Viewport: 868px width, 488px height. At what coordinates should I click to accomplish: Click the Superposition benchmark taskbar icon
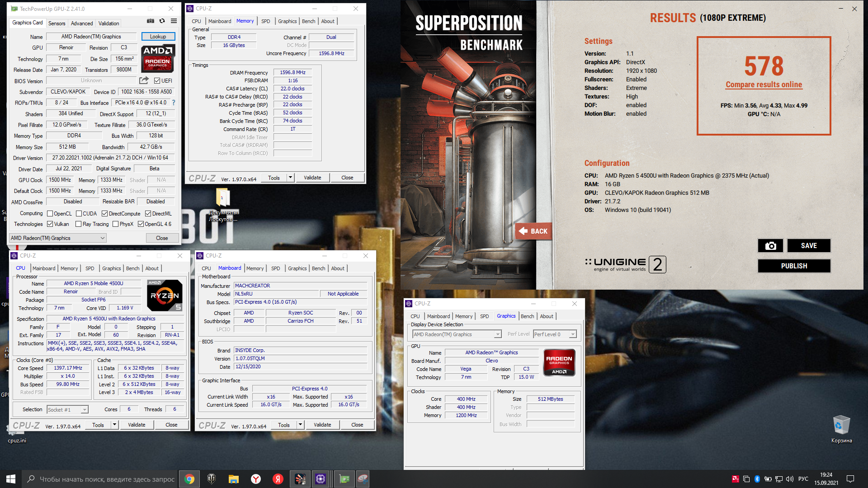(x=300, y=479)
